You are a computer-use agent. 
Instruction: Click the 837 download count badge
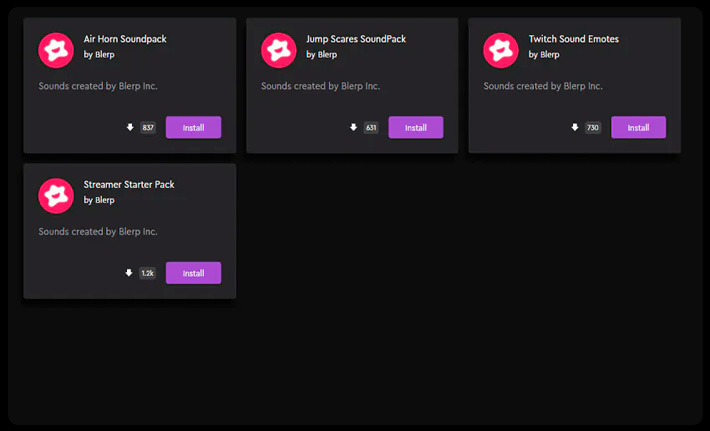[148, 128]
